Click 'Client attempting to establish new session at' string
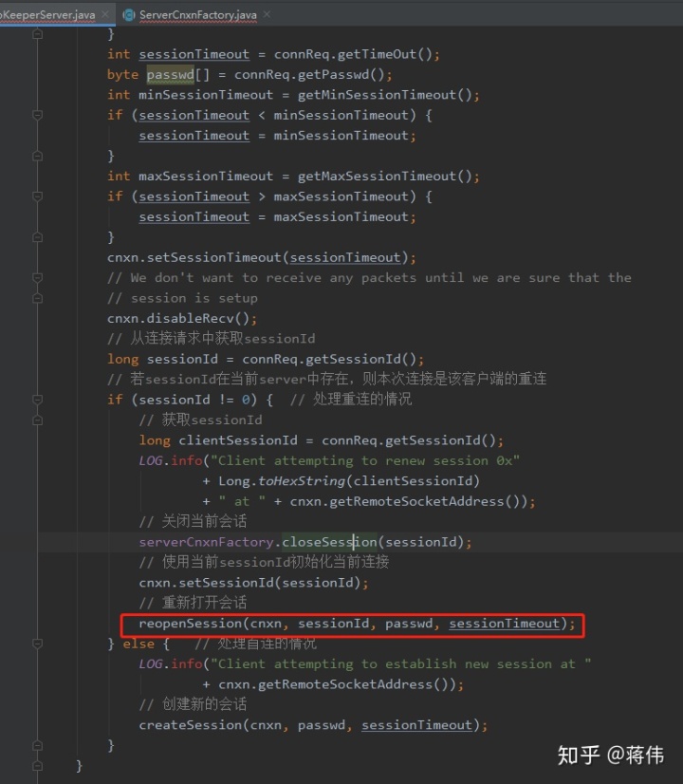 pyautogui.click(x=400, y=664)
